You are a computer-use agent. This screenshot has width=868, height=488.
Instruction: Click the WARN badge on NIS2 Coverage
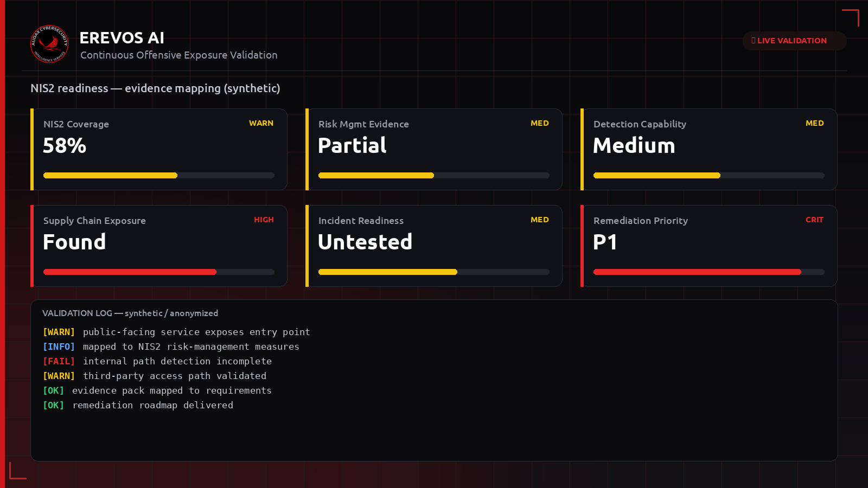coord(261,124)
